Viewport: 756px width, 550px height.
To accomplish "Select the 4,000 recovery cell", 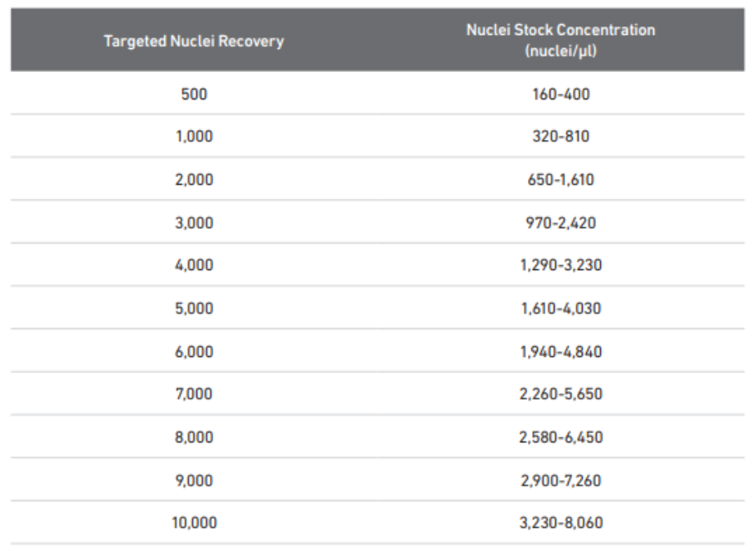I will 194,265.
